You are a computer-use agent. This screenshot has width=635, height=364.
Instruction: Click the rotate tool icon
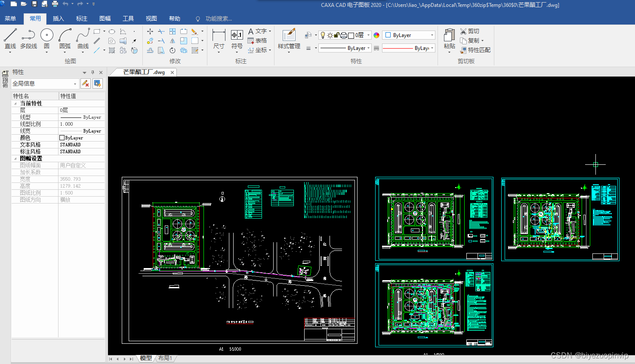coord(173,50)
